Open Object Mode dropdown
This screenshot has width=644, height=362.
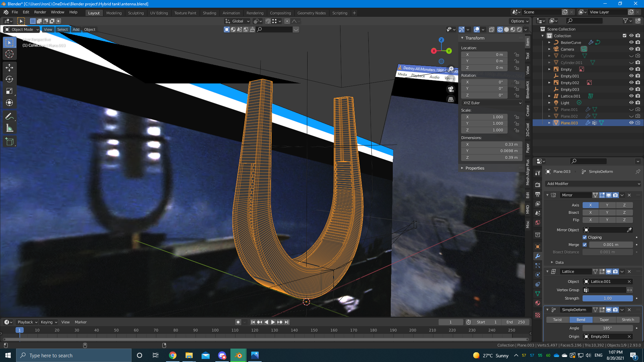pyautogui.click(x=22, y=29)
